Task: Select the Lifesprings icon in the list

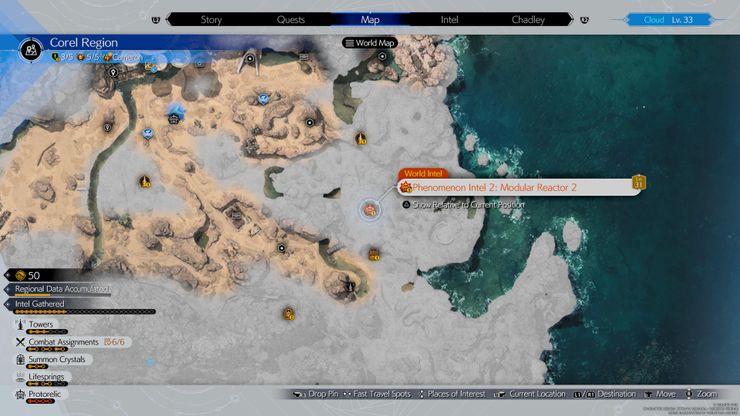Action: coord(20,377)
